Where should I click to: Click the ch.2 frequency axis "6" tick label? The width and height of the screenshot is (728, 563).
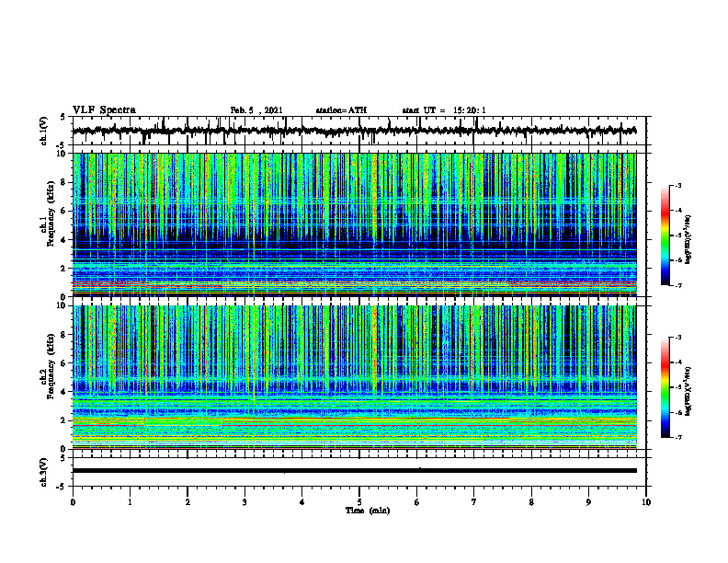(64, 362)
